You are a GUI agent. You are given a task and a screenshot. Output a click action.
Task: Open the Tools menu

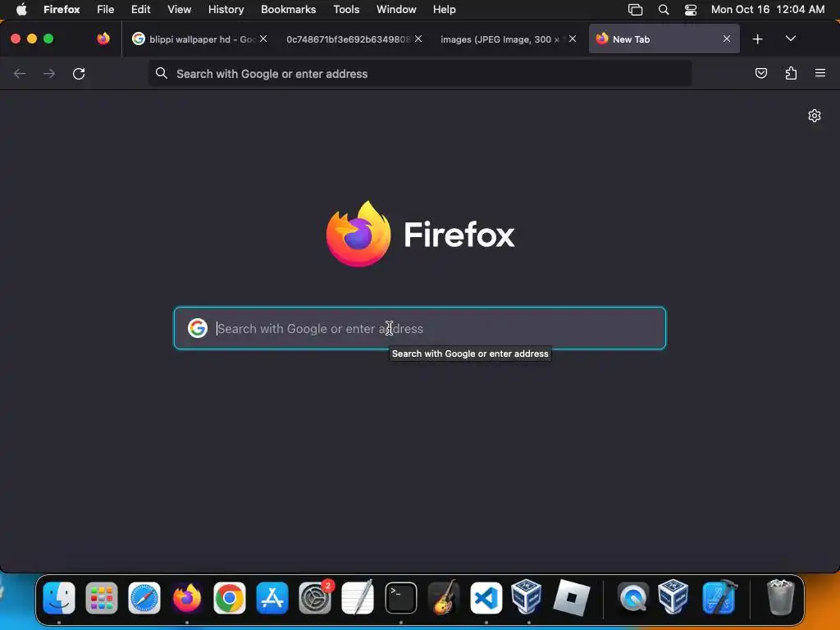coord(346,9)
